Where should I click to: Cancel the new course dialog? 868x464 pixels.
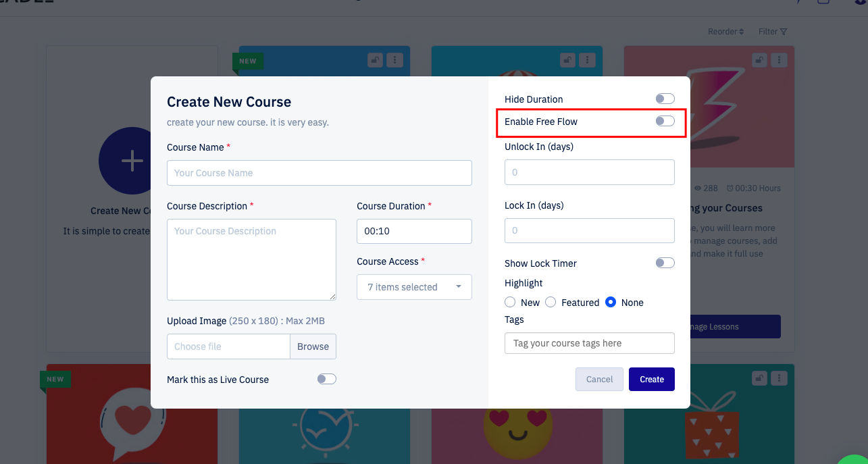(x=599, y=380)
